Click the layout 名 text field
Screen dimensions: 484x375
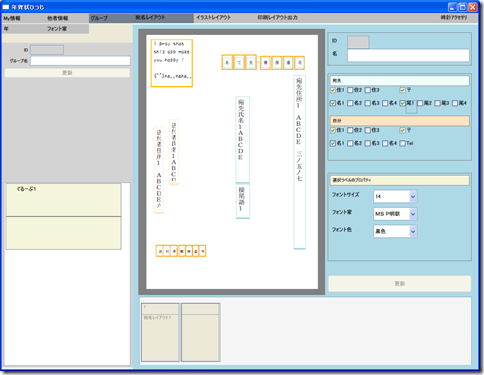pyautogui.click(x=408, y=55)
